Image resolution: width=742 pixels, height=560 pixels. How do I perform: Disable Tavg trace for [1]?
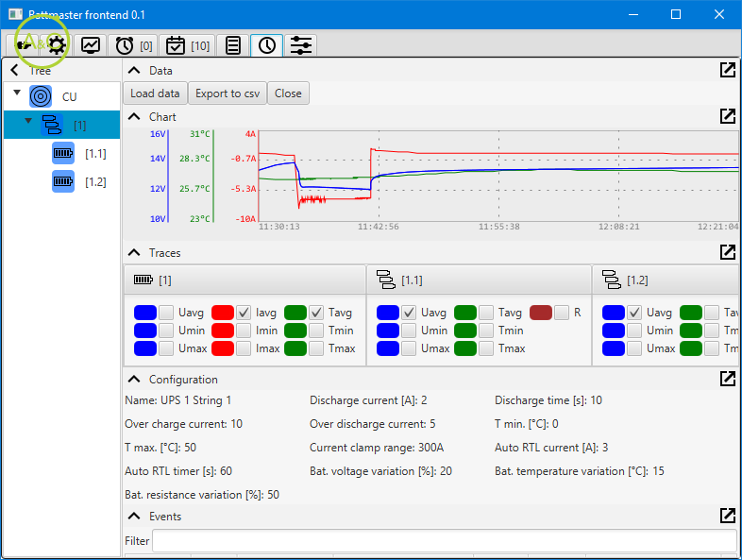pos(316,313)
